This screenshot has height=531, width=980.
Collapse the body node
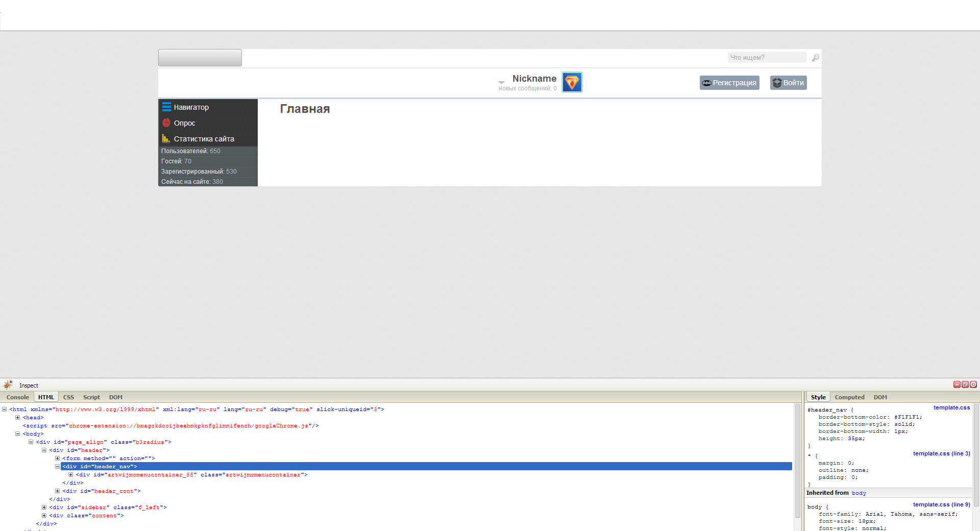coord(17,434)
